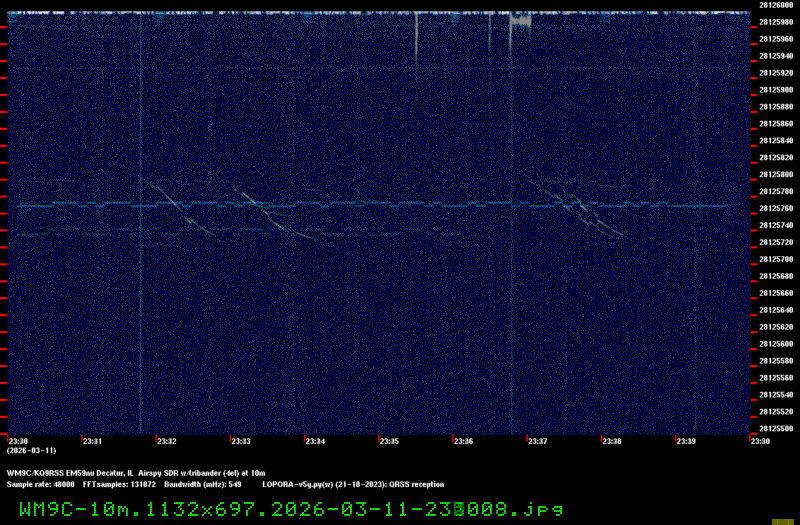Select the 23:37 time axis label
This screenshot has width=800, height=525.
[537, 441]
